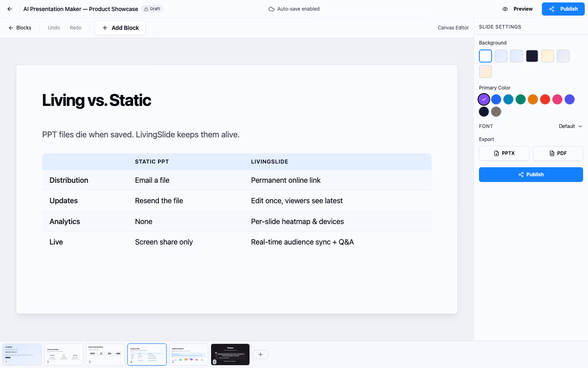Select the dark navy background swatch
588x368 pixels.
coord(532,56)
